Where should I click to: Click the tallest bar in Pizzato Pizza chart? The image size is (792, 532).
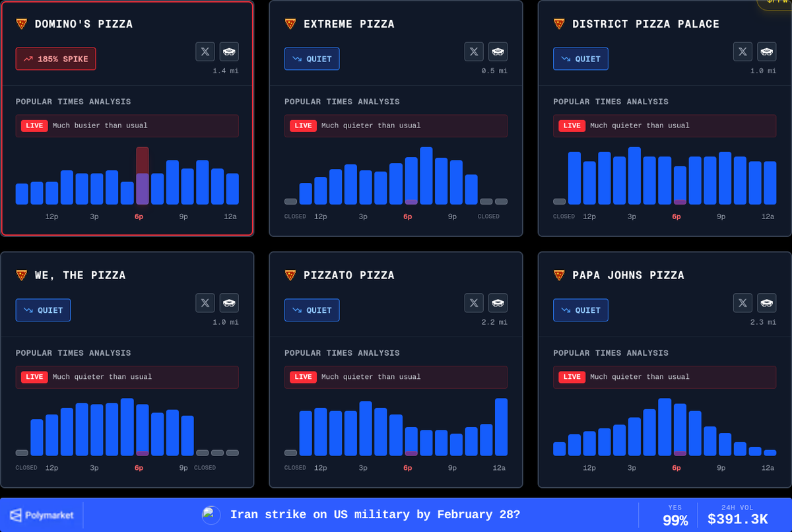point(502,427)
